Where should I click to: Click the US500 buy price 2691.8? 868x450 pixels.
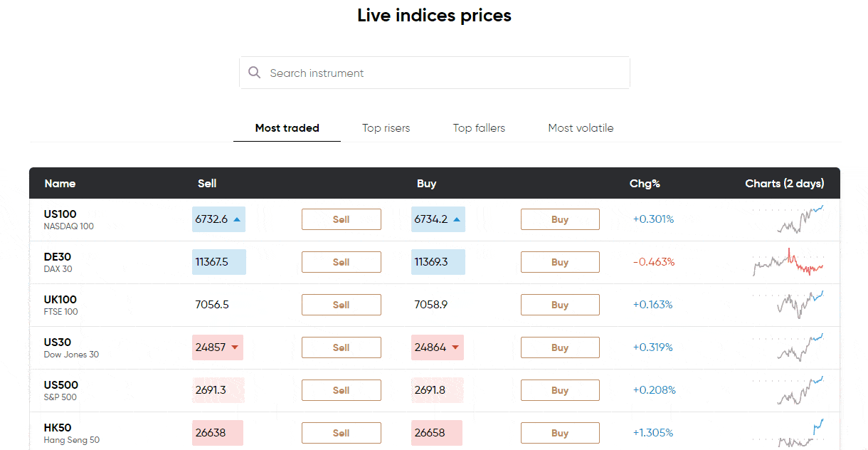[438, 390]
